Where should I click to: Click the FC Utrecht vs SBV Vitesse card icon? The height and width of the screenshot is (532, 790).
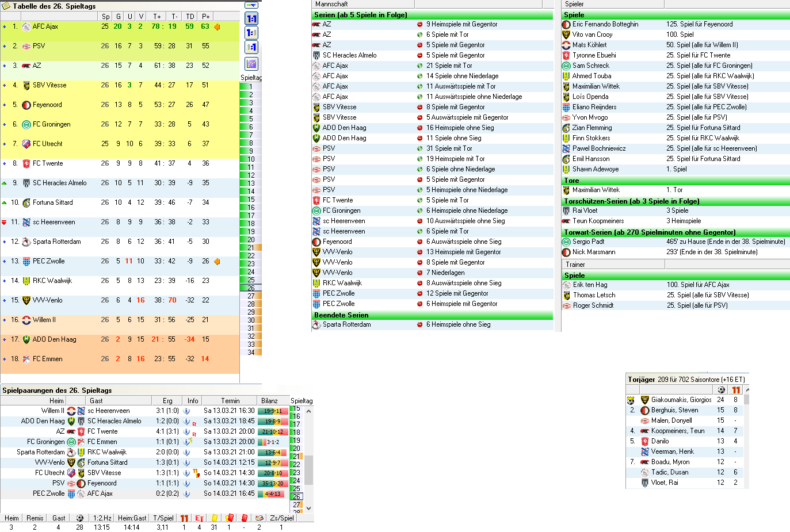coord(196,473)
